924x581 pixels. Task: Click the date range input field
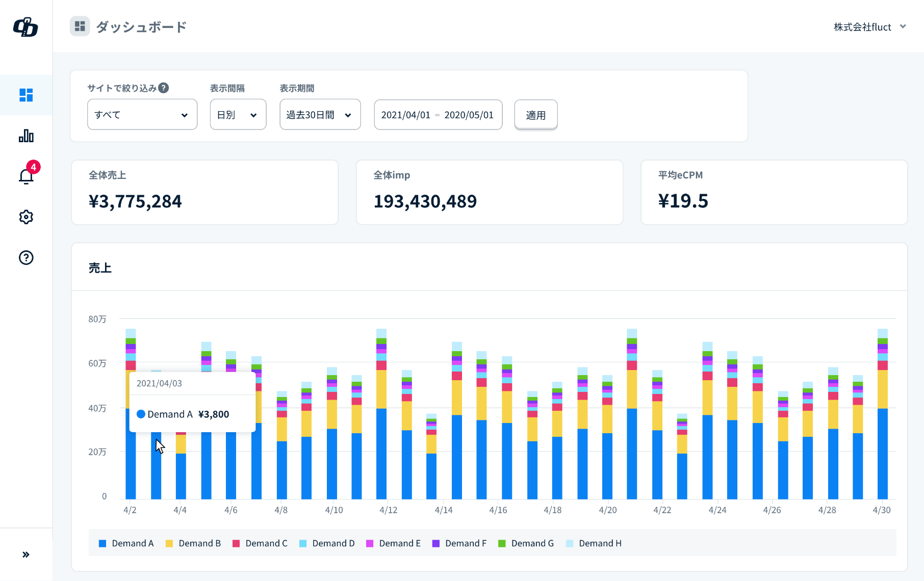tap(438, 115)
